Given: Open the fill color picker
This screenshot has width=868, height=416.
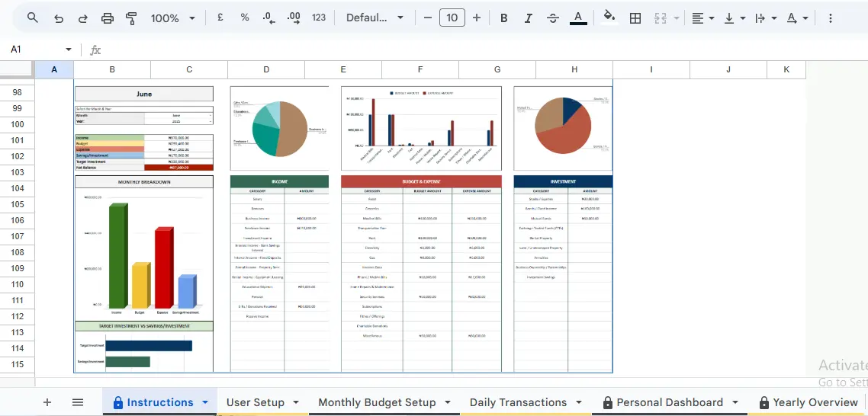Looking at the screenshot, I should coord(609,18).
